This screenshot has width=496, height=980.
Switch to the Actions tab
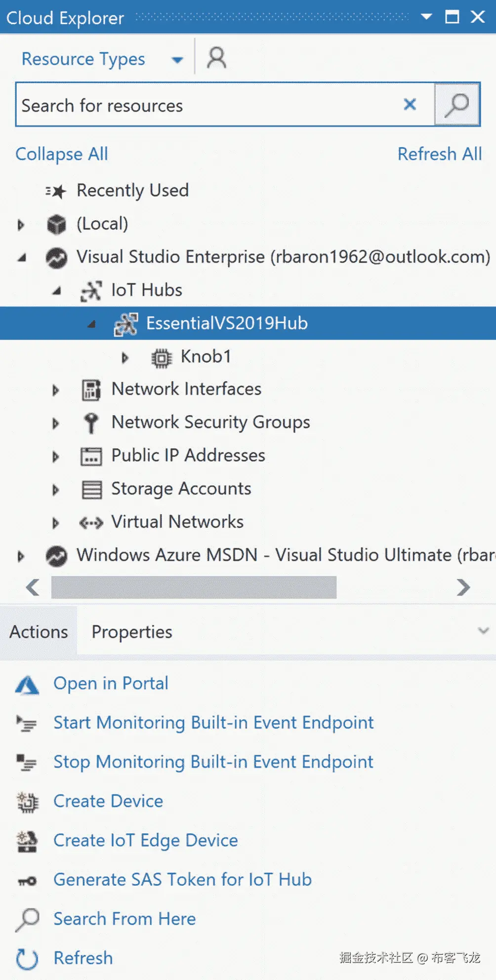[39, 632]
